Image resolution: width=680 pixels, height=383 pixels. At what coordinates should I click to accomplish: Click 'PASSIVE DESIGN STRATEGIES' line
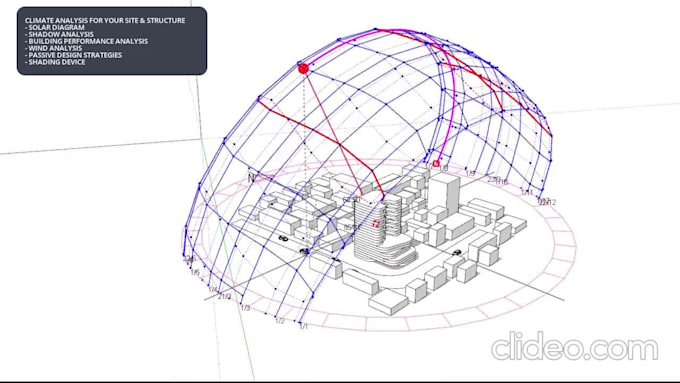click(75, 55)
